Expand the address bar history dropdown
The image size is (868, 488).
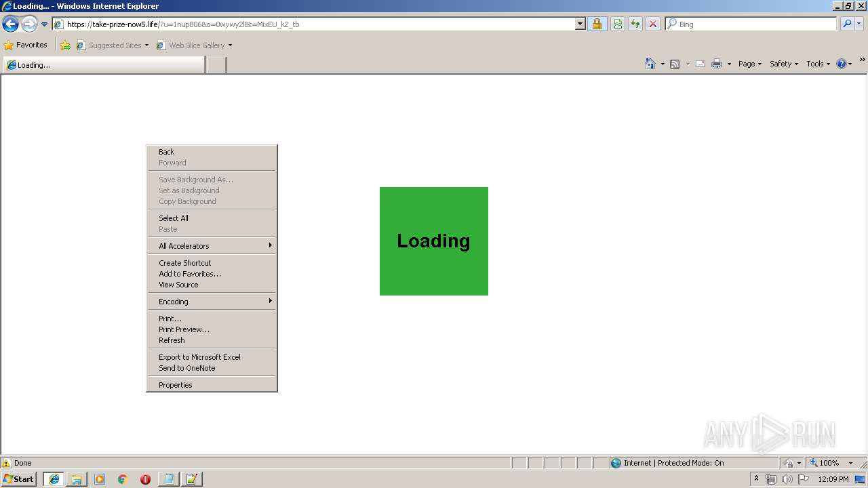pyautogui.click(x=580, y=24)
